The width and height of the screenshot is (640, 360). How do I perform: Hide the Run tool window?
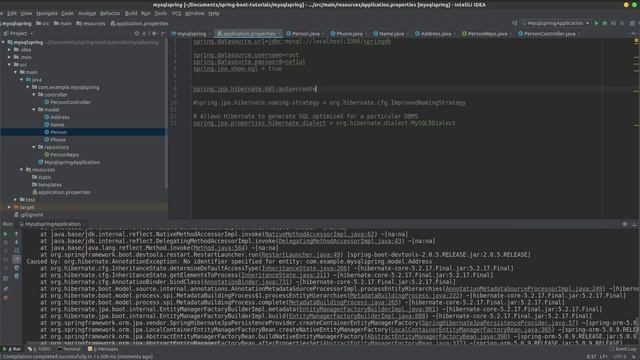(634, 224)
